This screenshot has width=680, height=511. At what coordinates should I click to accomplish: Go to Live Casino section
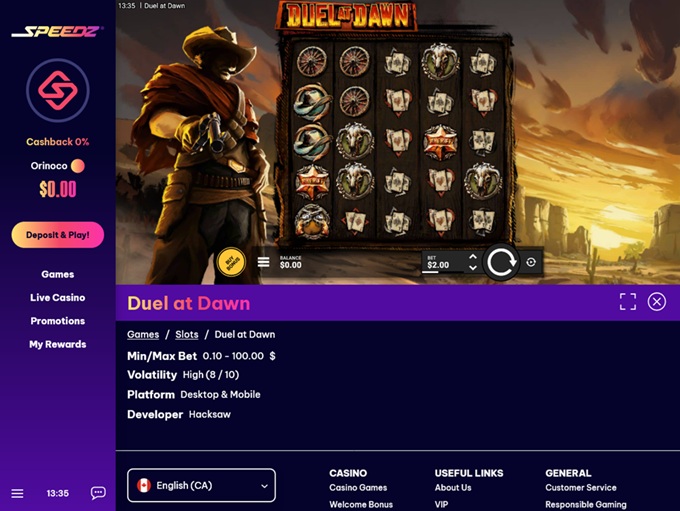click(58, 298)
